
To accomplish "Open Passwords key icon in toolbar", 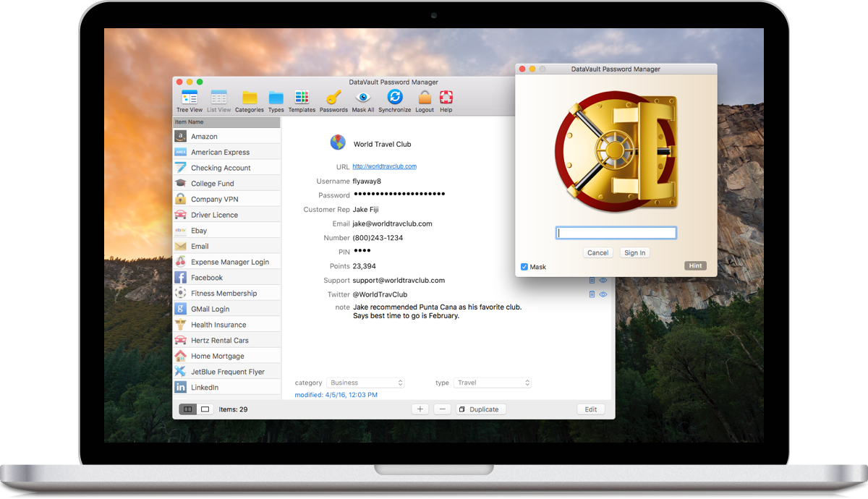I will coord(333,97).
